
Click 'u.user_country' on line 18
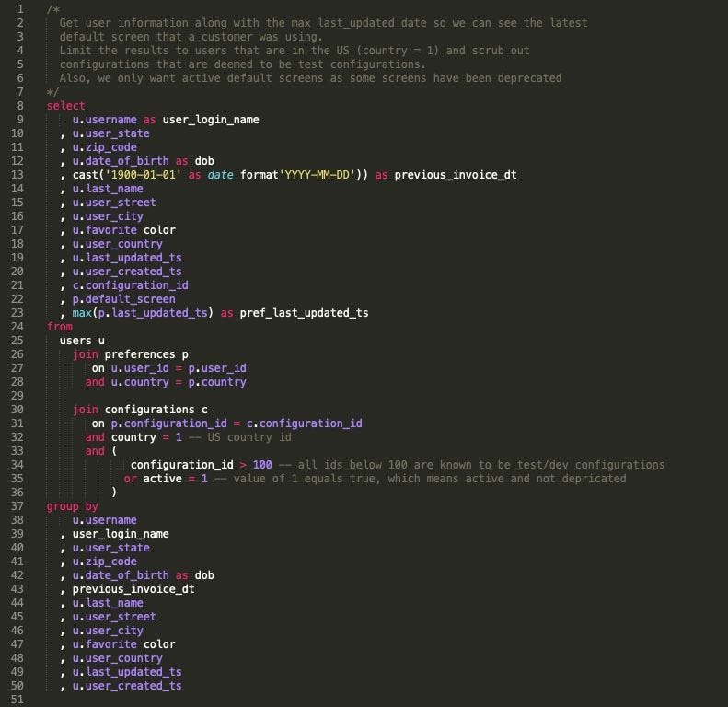(x=118, y=244)
